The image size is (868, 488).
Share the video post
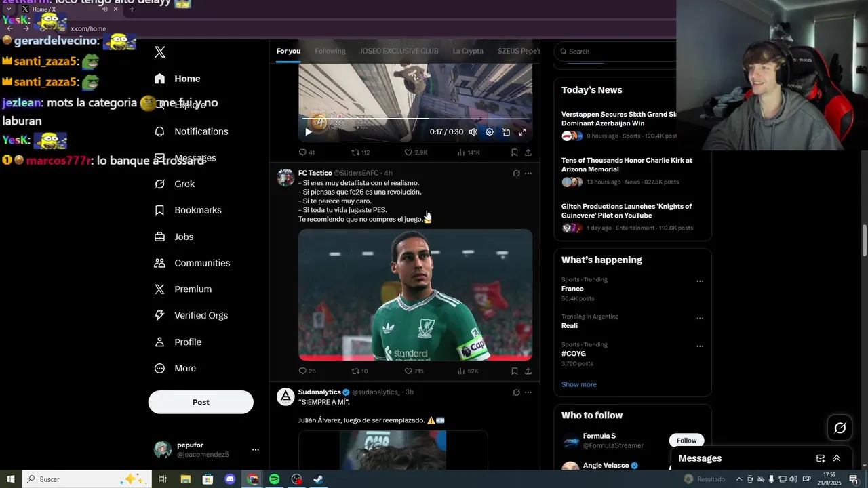pyautogui.click(x=528, y=152)
